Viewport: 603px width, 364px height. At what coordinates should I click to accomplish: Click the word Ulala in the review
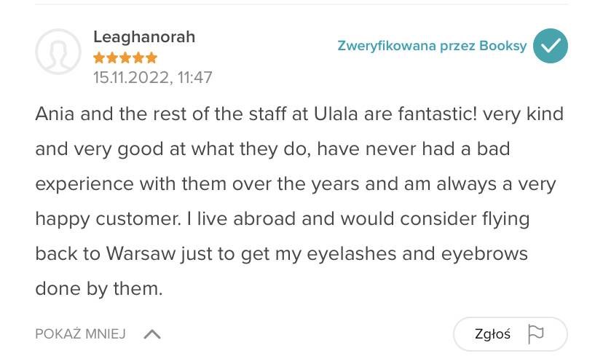point(336,114)
